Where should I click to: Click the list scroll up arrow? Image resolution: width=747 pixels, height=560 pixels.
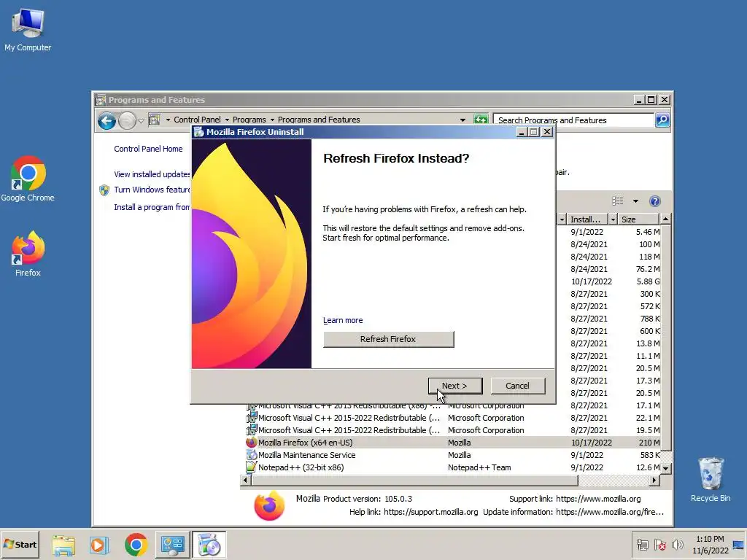pyautogui.click(x=665, y=219)
